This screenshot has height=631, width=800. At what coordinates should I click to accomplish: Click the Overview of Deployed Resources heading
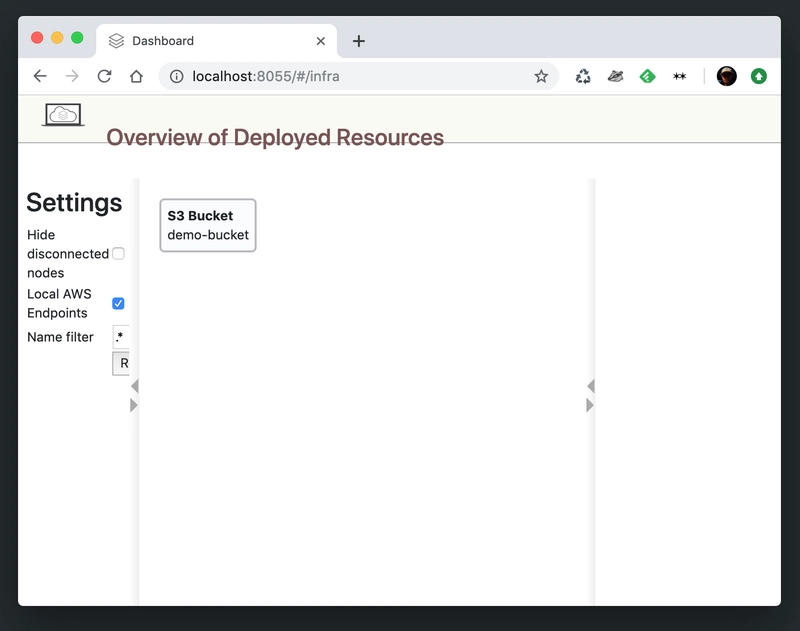click(x=275, y=137)
